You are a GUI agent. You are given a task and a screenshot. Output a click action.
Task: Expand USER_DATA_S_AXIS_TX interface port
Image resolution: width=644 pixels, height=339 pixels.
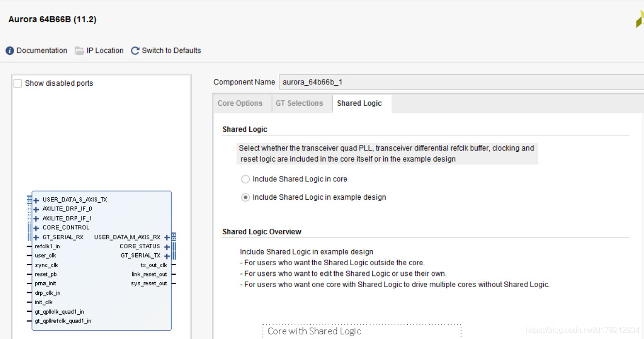tap(36, 200)
